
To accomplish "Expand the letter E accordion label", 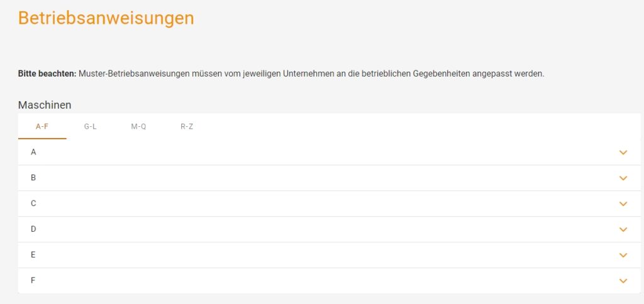I will tap(33, 255).
